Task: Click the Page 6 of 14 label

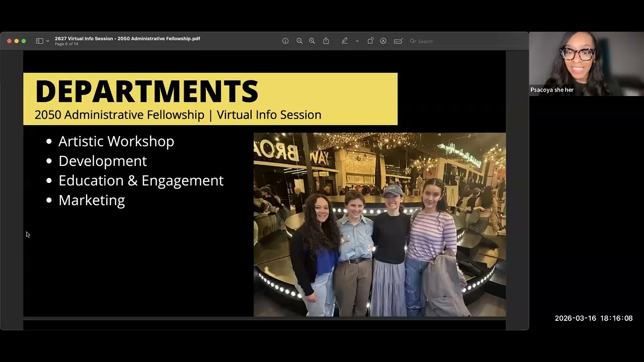Action: click(x=66, y=44)
